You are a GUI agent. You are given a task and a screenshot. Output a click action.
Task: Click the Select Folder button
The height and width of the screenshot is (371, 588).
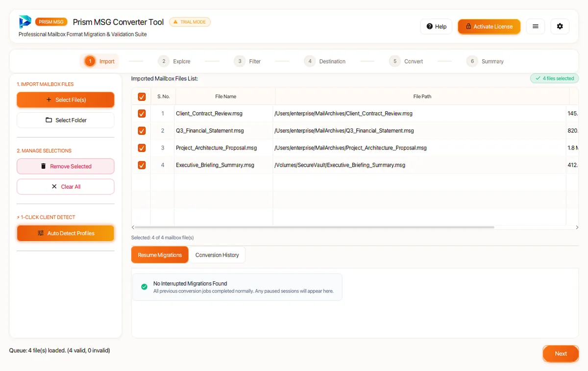[x=66, y=120]
